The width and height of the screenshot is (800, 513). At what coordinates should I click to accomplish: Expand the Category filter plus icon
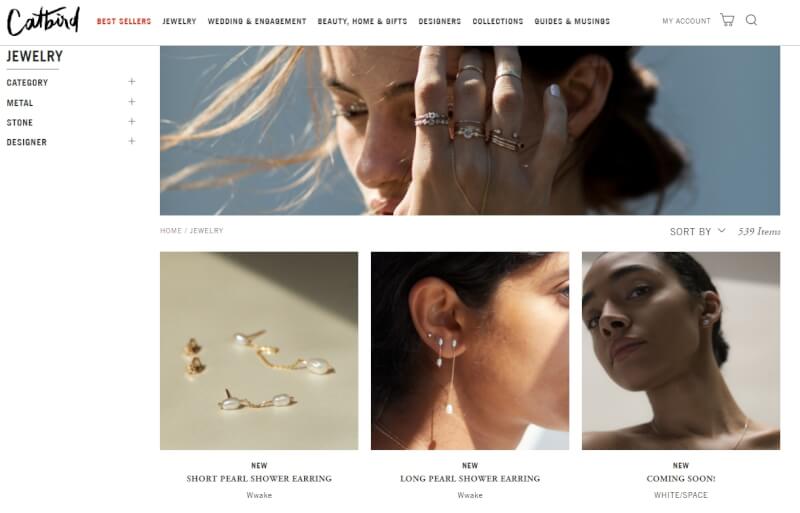132,82
